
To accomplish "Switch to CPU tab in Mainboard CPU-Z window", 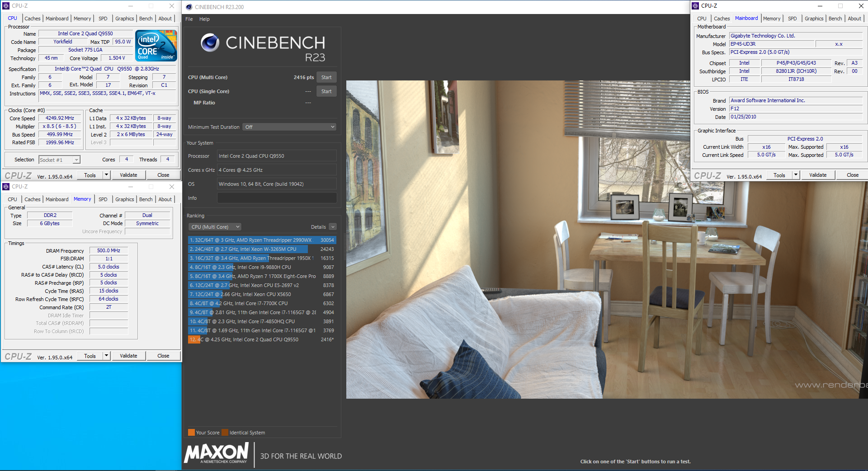I will click(702, 19).
